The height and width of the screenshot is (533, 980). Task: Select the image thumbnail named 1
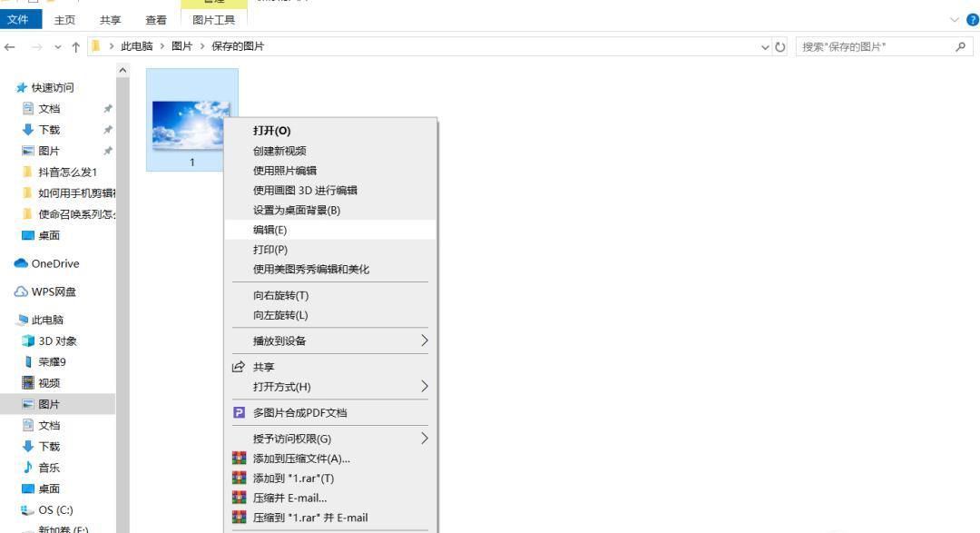(191, 120)
